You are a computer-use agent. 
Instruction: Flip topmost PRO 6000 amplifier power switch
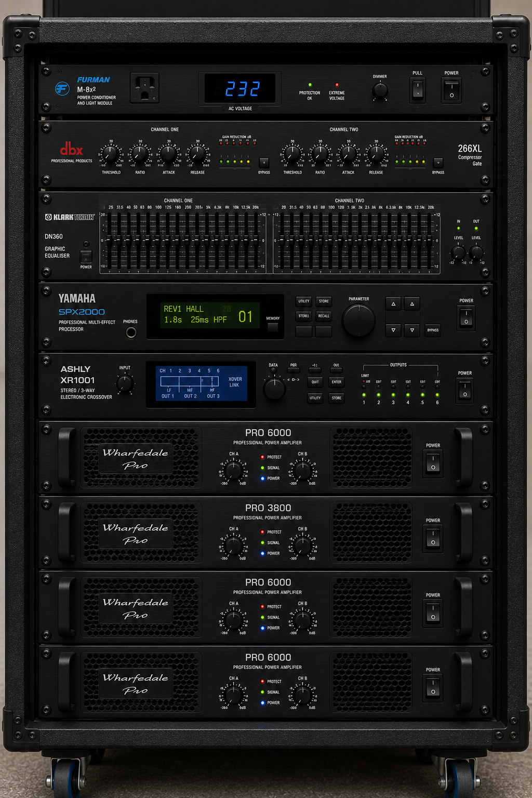(x=433, y=463)
